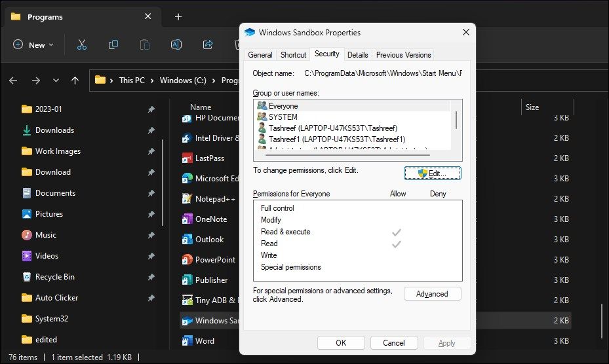
Task: Open the 2023-01 folder in sidebar
Action: (x=48, y=109)
